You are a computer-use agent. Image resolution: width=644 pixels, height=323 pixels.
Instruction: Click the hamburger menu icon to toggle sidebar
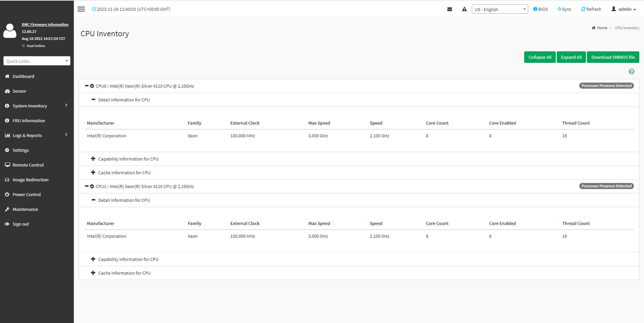(x=81, y=9)
